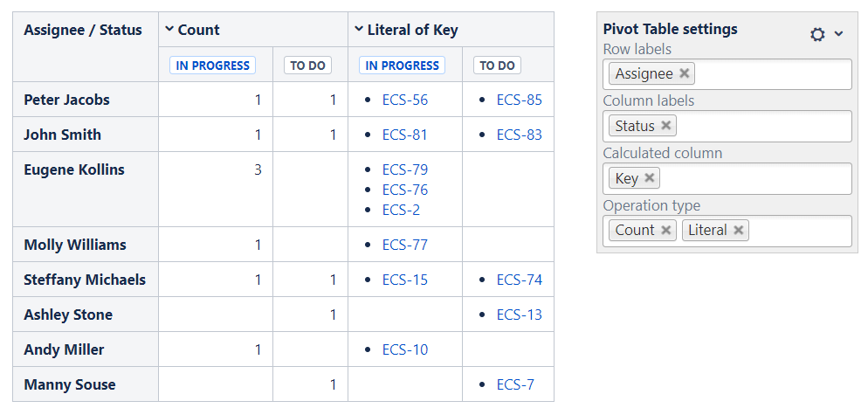This screenshot has height=415, width=868.
Task: Remove the Key calculated column tag
Action: (x=650, y=178)
